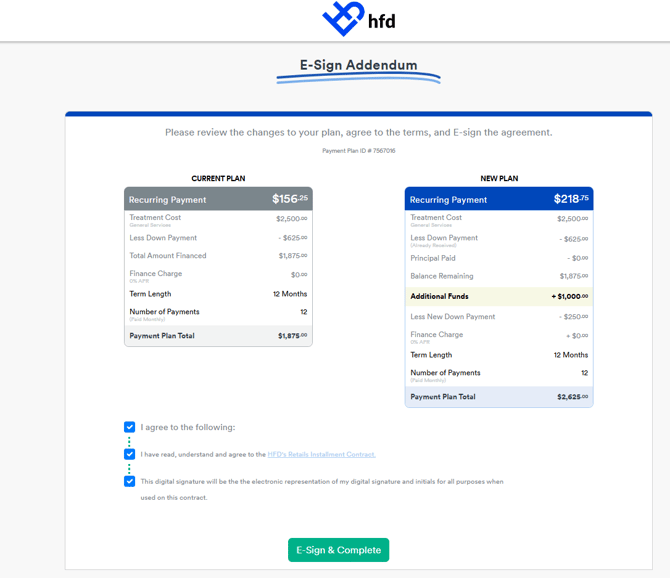Screen dimensions: 670x578
Task: Toggle the installment contract agreement checkbox
Action: click(129, 454)
